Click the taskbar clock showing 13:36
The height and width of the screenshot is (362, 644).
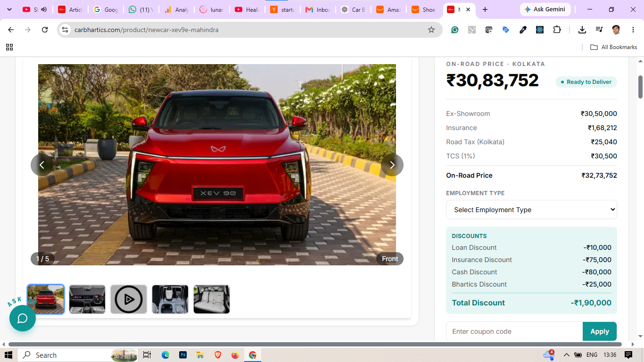(610, 355)
